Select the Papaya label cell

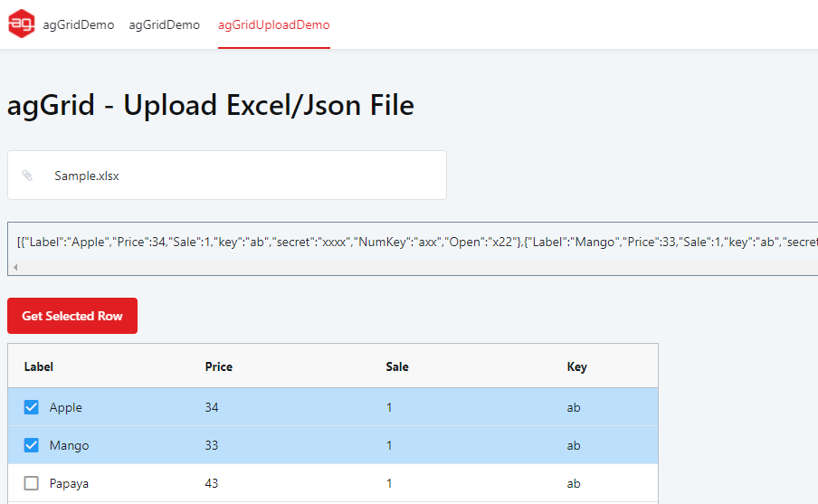[69, 483]
